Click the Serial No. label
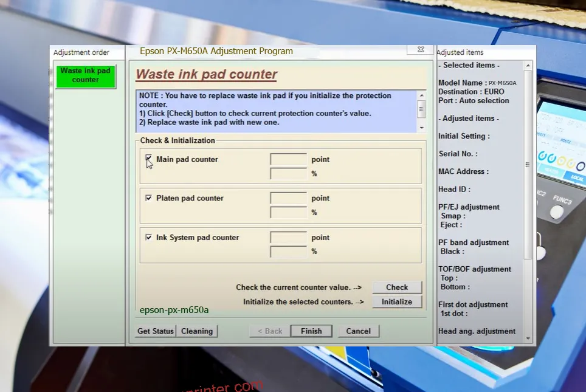This screenshot has width=586, height=392. point(458,154)
